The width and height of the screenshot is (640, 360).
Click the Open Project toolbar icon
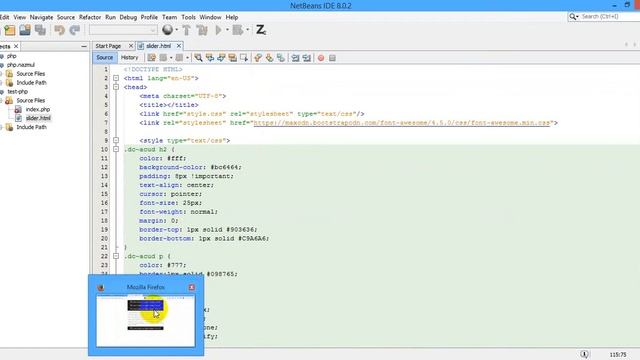[x=25, y=30]
